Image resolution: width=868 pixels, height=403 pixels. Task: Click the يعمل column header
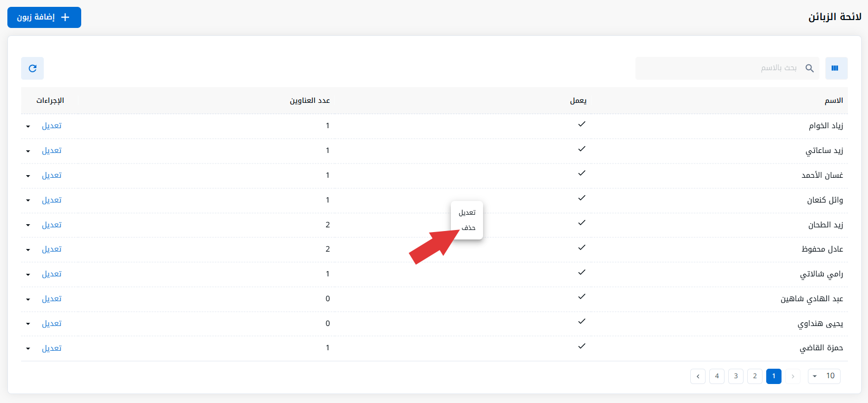point(578,101)
